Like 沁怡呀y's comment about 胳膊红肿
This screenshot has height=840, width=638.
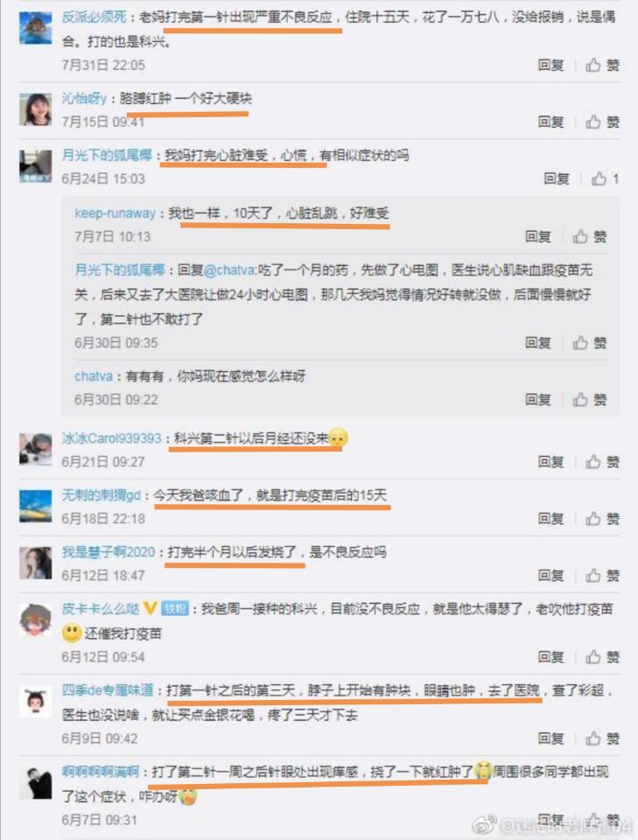[x=603, y=122]
